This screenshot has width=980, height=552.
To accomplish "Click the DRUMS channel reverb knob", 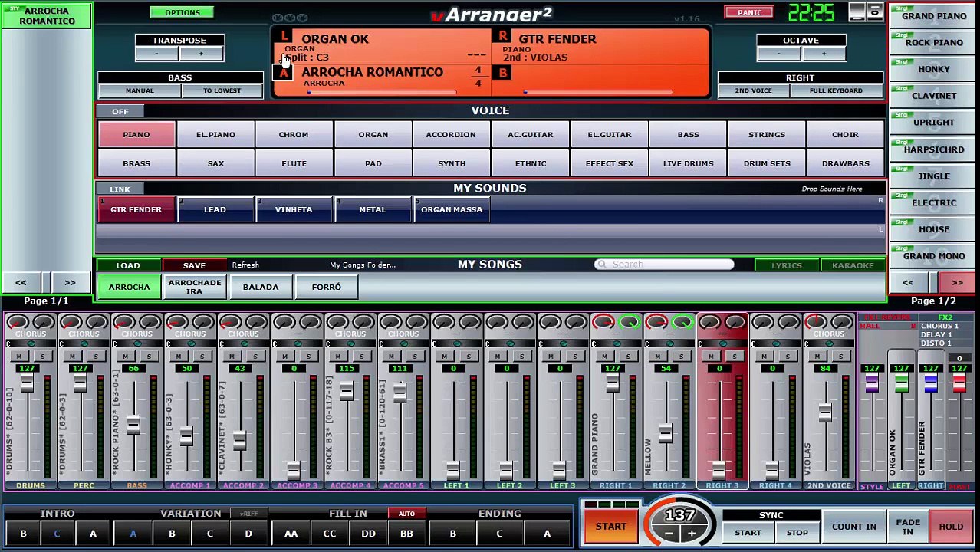I will (18, 323).
